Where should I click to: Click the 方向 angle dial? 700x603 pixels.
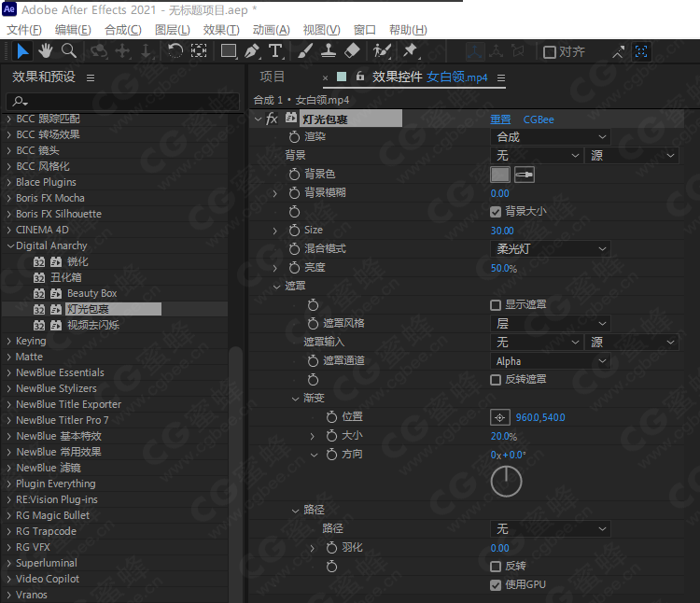click(506, 482)
